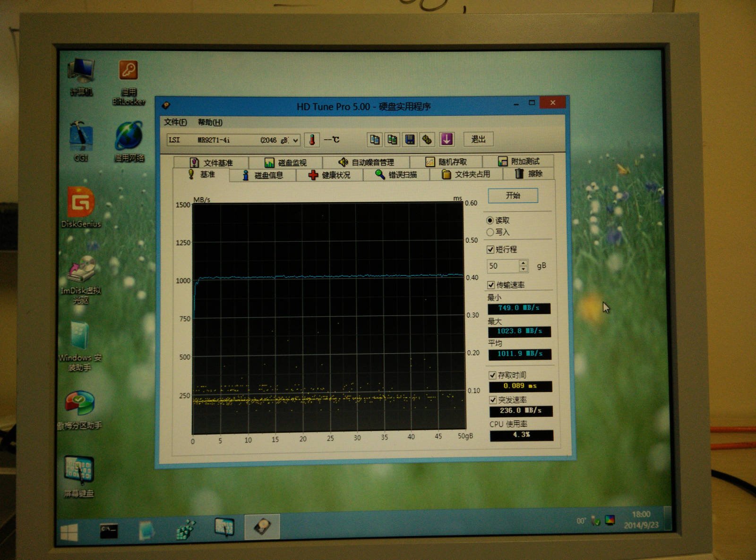Toggle the 突发速率 checkbox
Image resolution: width=756 pixels, height=560 pixels.
[x=493, y=400]
